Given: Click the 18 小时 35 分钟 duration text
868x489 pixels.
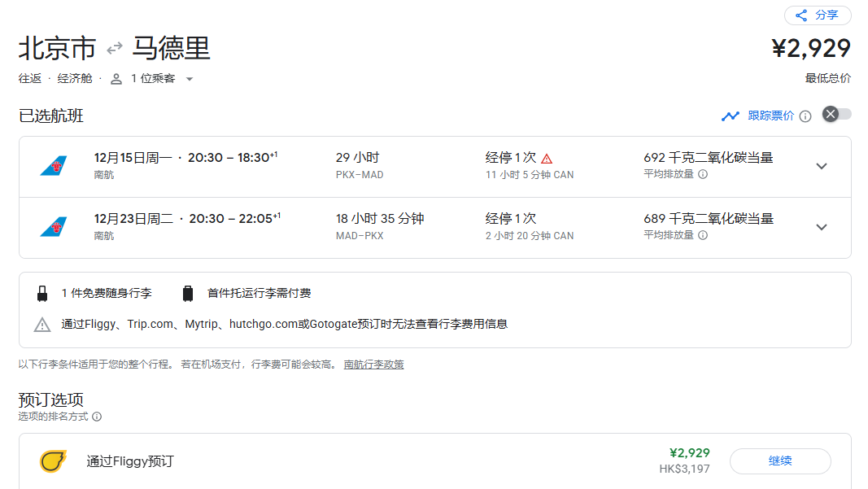Looking at the screenshot, I should pyautogui.click(x=380, y=219).
